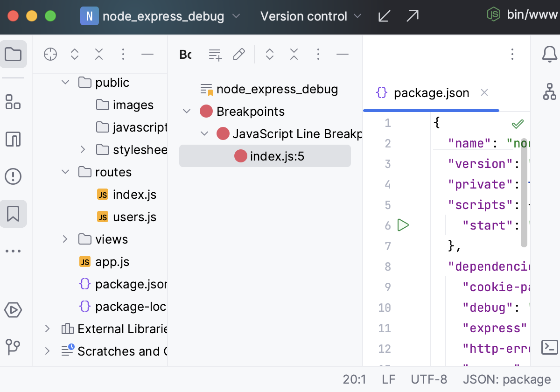Open the Services tool window icon
The height and width of the screenshot is (392, 560).
tap(13, 310)
